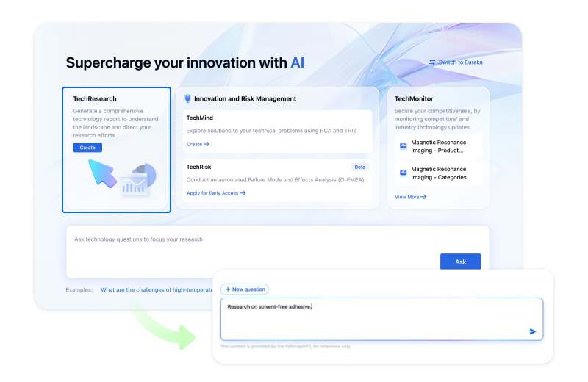The width and height of the screenshot is (588, 382).
Task: Click the cursor and chart illustration in TechResearch
Action: pos(121,176)
